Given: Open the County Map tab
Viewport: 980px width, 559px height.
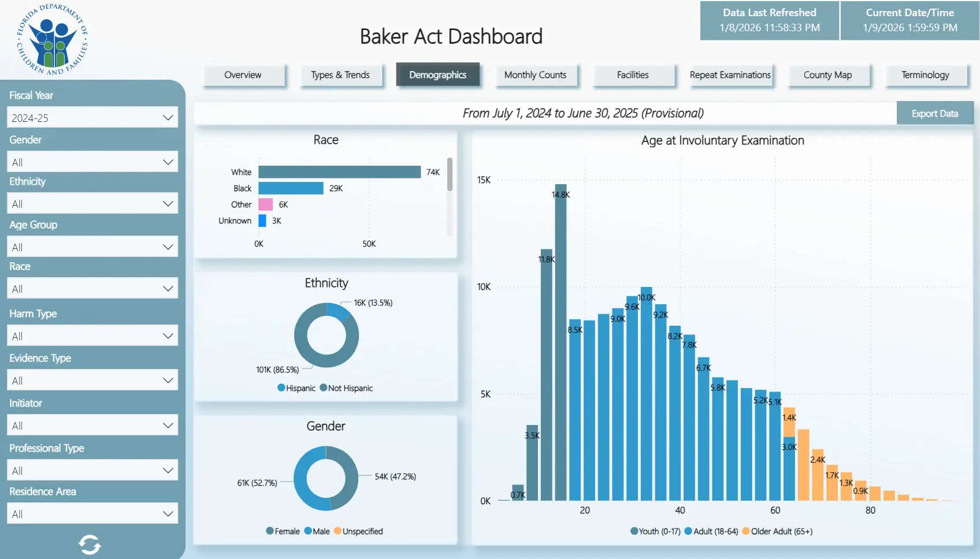Looking at the screenshot, I should click(828, 75).
